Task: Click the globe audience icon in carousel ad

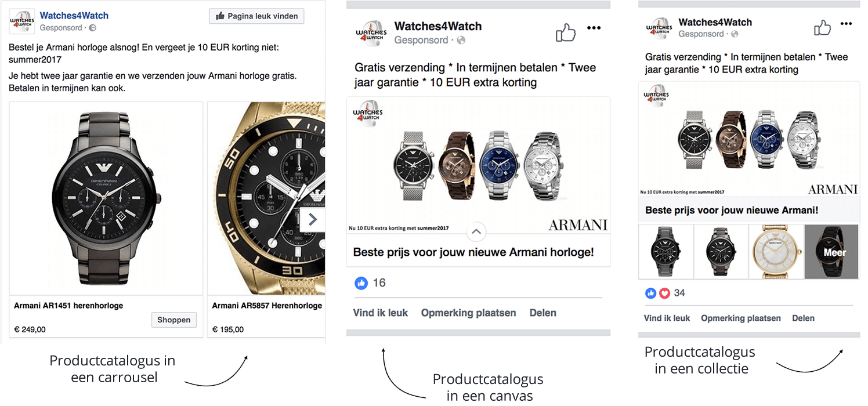Action: [92, 28]
